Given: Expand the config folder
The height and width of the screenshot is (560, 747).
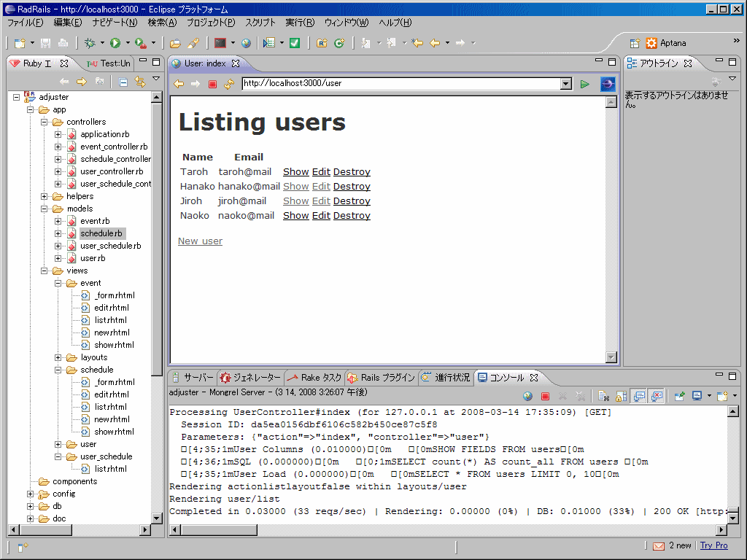Looking at the screenshot, I should [x=30, y=494].
